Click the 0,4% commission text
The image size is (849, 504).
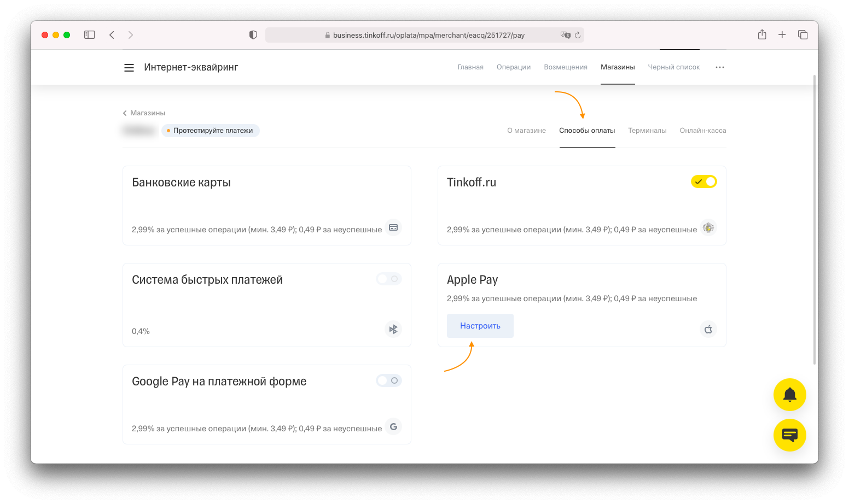pyautogui.click(x=141, y=331)
